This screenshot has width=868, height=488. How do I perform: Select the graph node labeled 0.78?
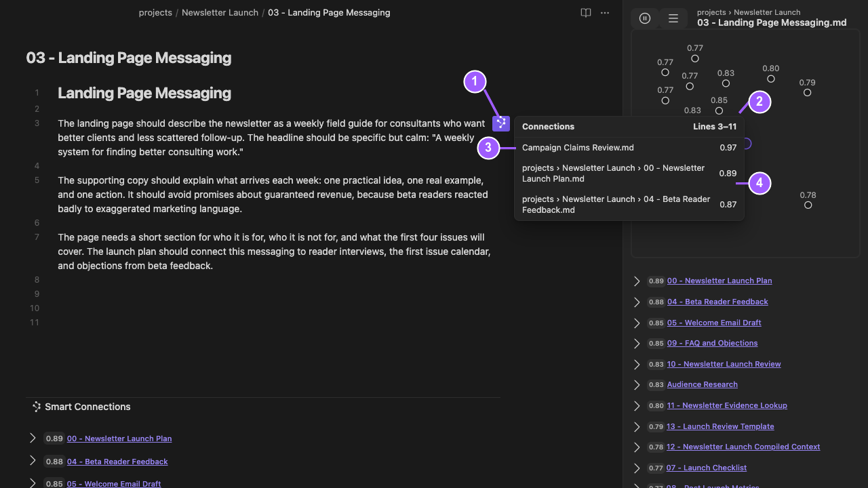[808, 205]
